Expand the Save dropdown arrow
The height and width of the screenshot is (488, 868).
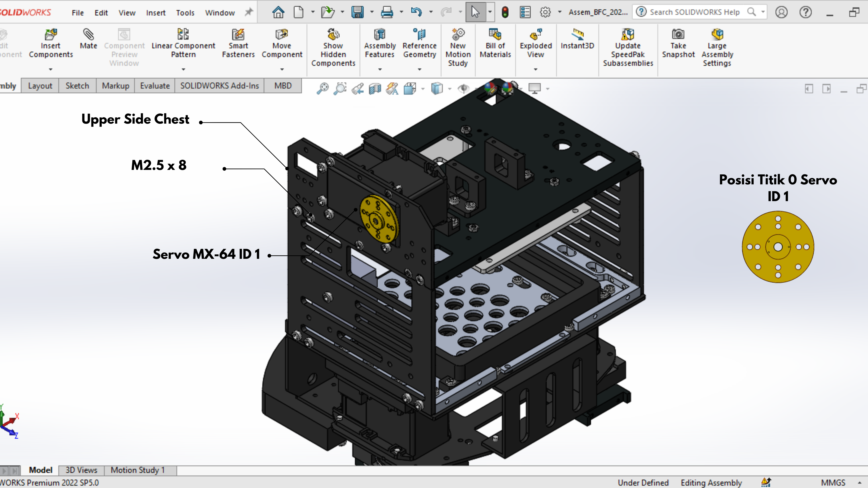372,12
